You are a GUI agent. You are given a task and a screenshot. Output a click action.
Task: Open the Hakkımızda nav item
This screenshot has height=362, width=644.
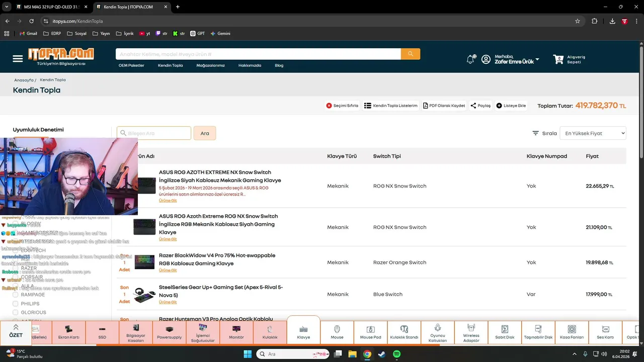pos(250,65)
